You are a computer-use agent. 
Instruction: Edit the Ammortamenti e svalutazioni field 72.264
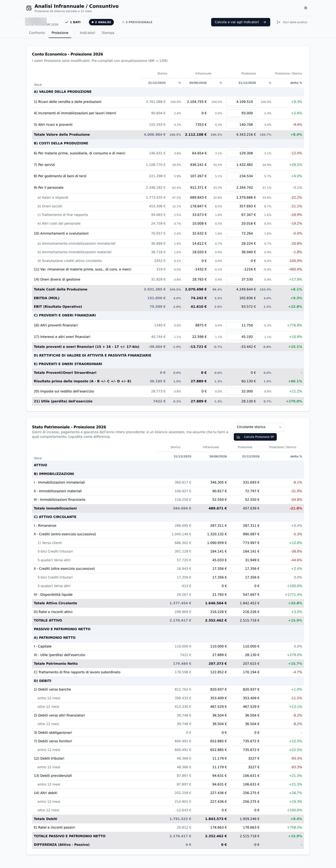(241, 234)
